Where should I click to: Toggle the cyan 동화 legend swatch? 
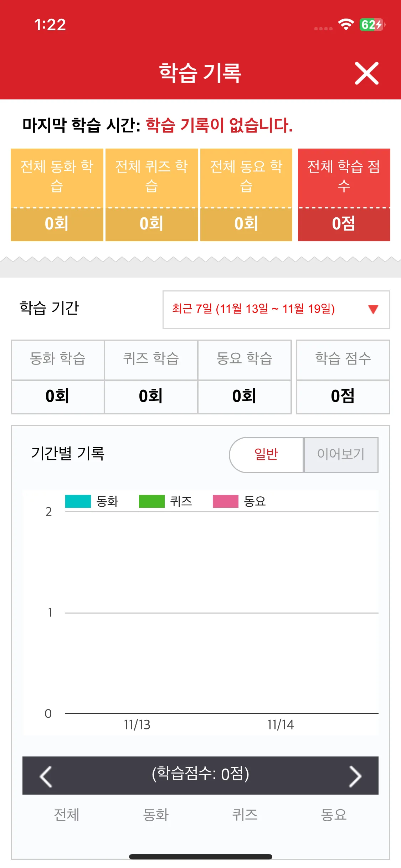[78, 501]
